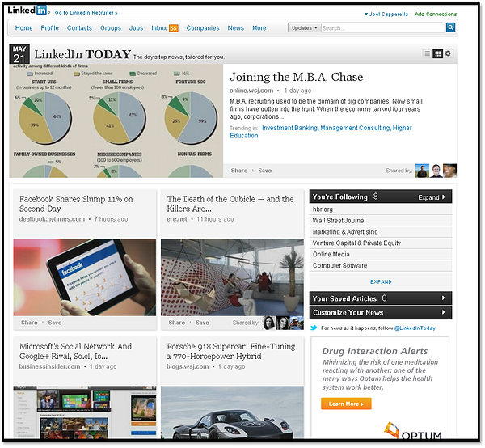Select Wall Street Journal in followed list
Screen dimensions: 485x448
point(381,220)
